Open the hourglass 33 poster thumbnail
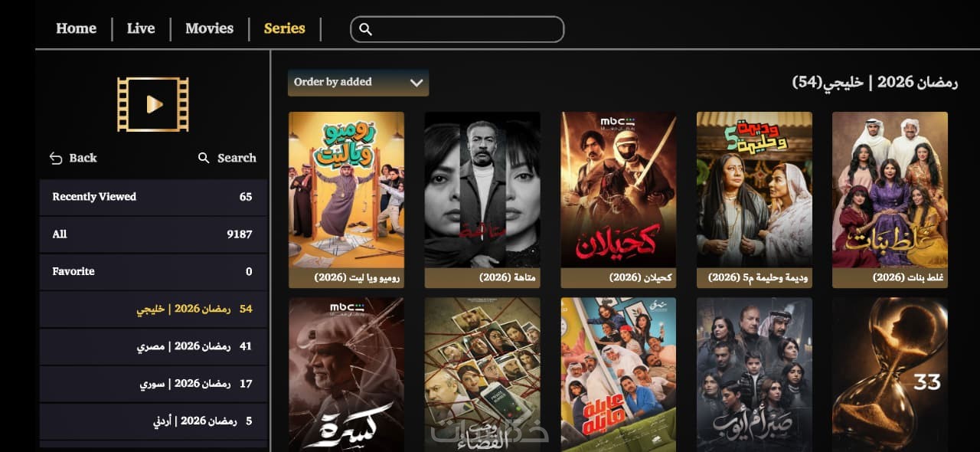 pyautogui.click(x=890, y=374)
